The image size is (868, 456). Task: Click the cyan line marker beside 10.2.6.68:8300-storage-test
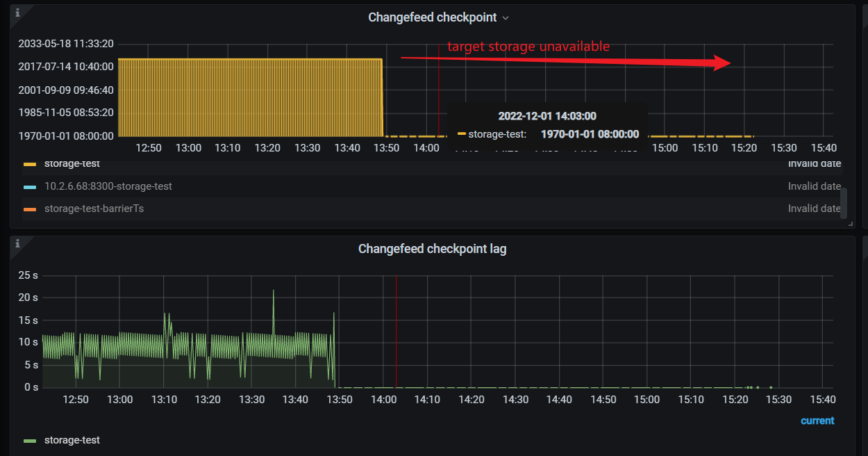click(31, 186)
